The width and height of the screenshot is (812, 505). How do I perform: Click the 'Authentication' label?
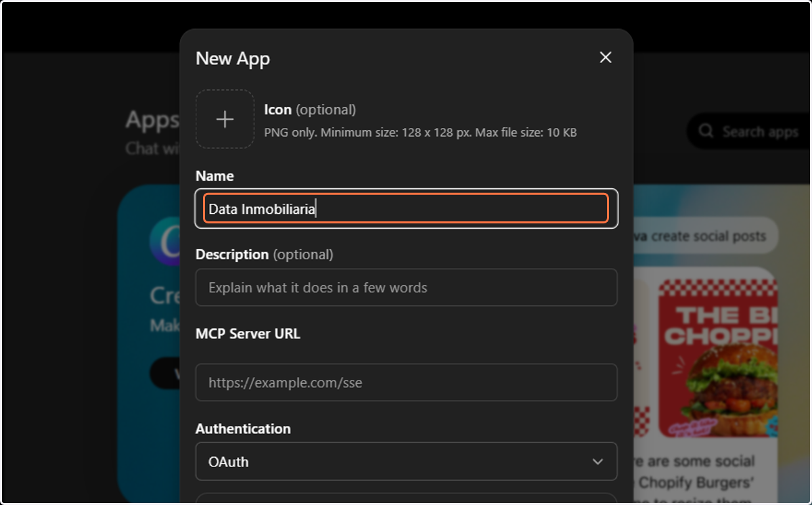[x=243, y=429]
